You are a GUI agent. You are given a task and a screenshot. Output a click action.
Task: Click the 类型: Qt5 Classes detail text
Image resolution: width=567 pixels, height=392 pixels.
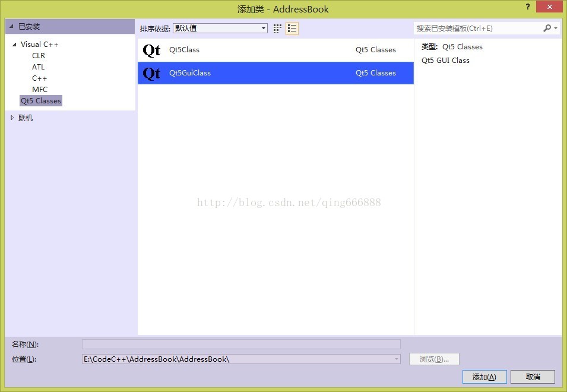[452, 47]
